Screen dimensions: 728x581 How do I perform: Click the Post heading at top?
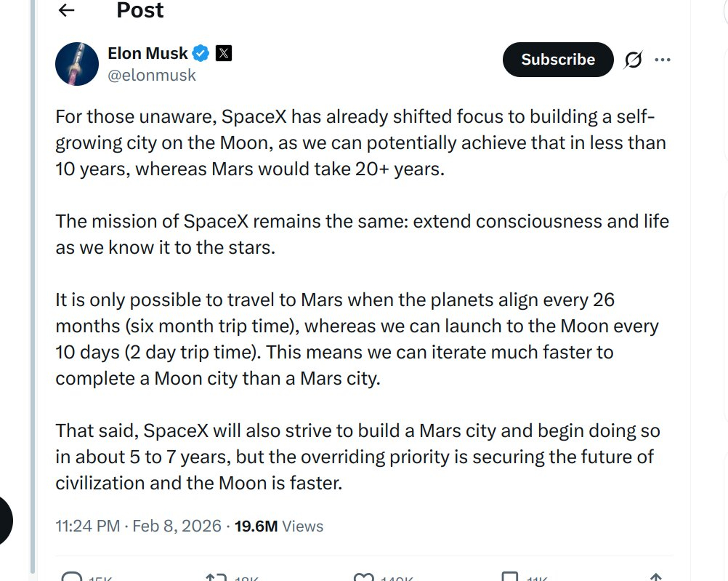140,10
